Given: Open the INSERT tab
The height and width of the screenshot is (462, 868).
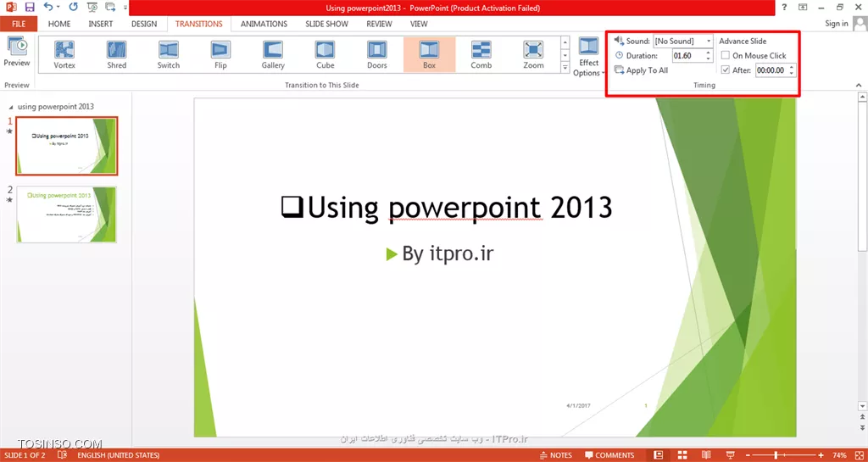Looking at the screenshot, I should (x=101, y=24).
